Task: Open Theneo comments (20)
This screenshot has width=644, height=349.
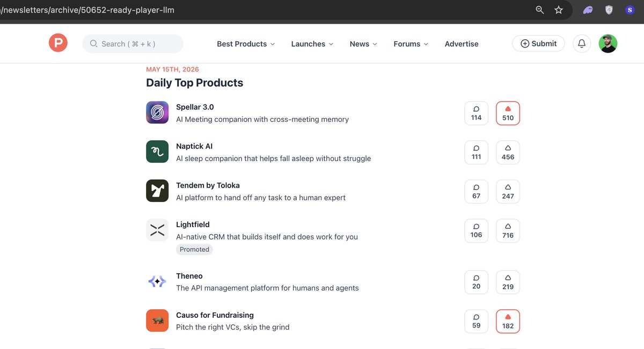Action: 477,282
